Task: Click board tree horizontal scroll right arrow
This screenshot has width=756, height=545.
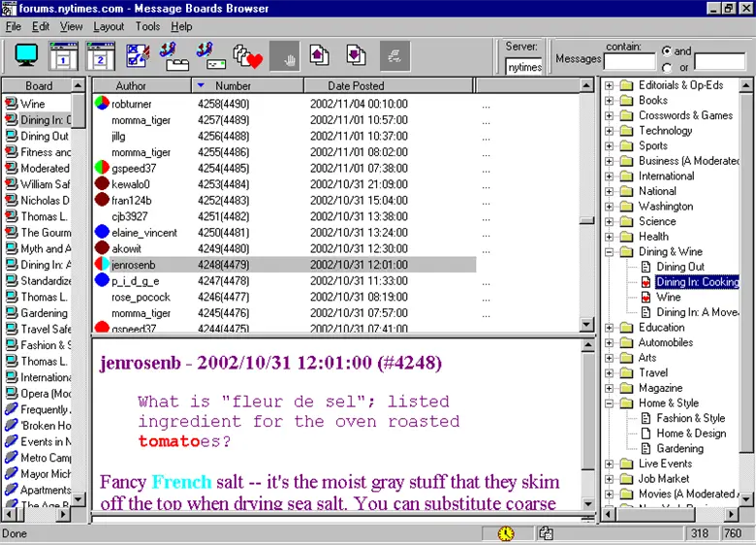Action: 732,514
